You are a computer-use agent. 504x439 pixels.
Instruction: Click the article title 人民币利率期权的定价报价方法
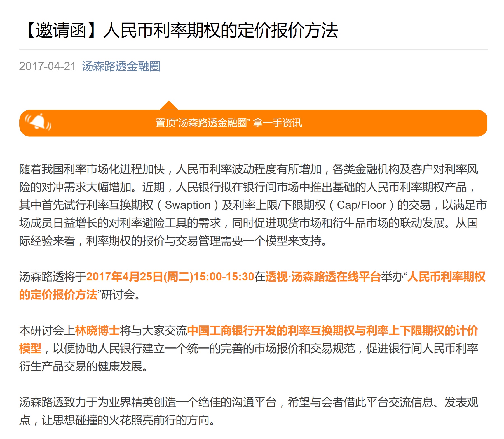[221, 30]
